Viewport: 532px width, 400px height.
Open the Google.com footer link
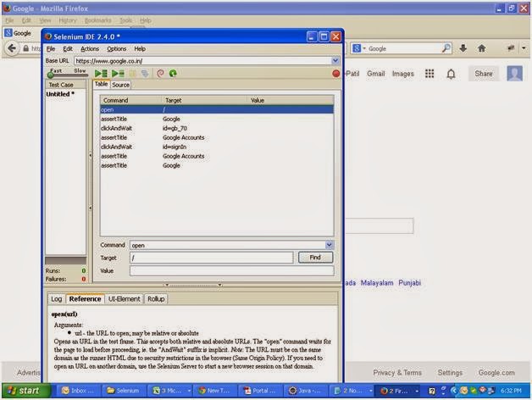click(x=496, y=373)
